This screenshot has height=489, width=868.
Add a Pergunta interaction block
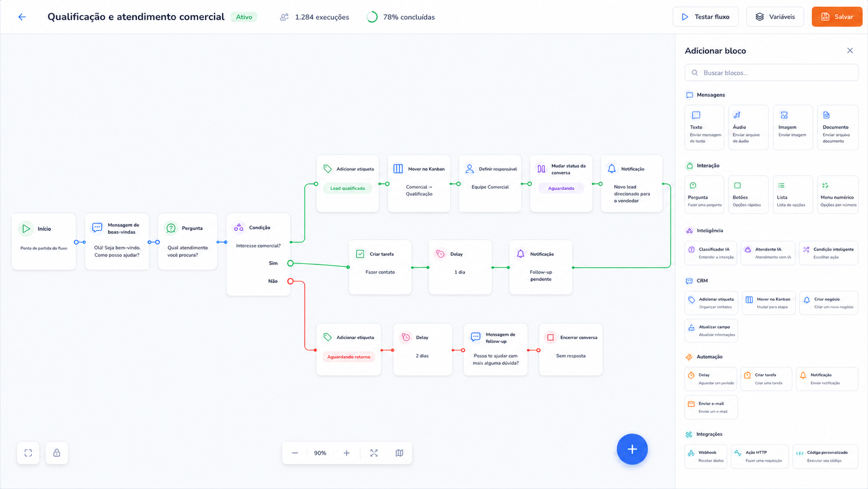(x=704, y=194)
